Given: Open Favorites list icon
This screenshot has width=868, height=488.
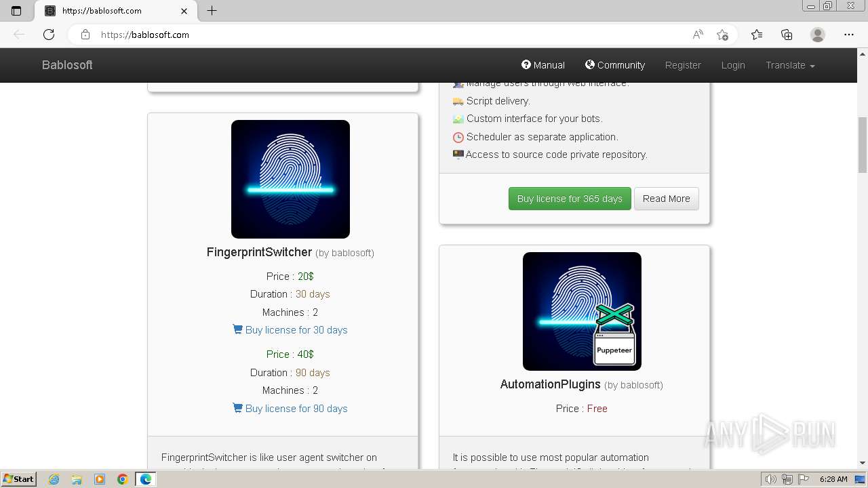Looking at the screenshot, I should click(757, 35).
